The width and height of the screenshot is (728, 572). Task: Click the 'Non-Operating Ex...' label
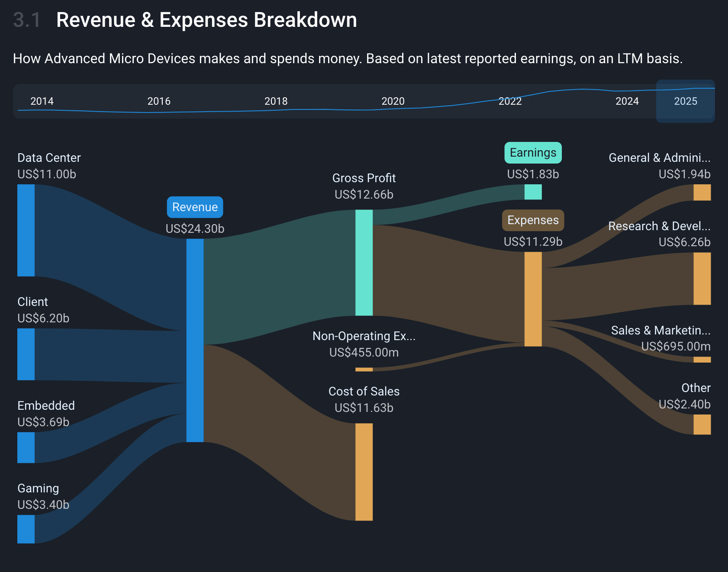click(364, 336)
